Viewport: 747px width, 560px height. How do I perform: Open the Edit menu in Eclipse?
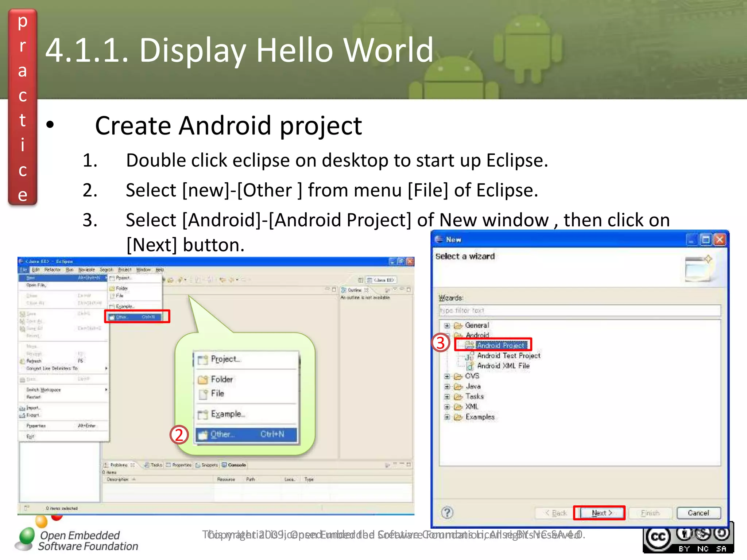(x=35, y=270)
